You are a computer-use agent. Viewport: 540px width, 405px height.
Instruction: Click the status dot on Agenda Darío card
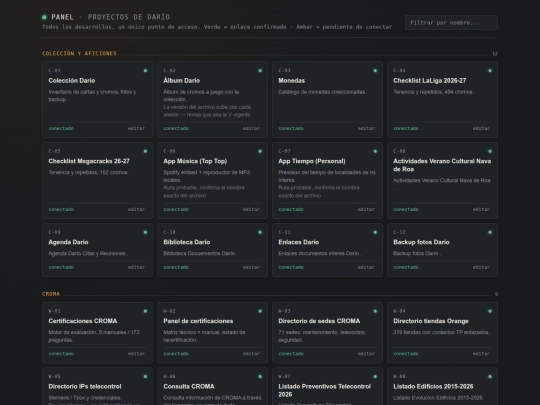145,232
